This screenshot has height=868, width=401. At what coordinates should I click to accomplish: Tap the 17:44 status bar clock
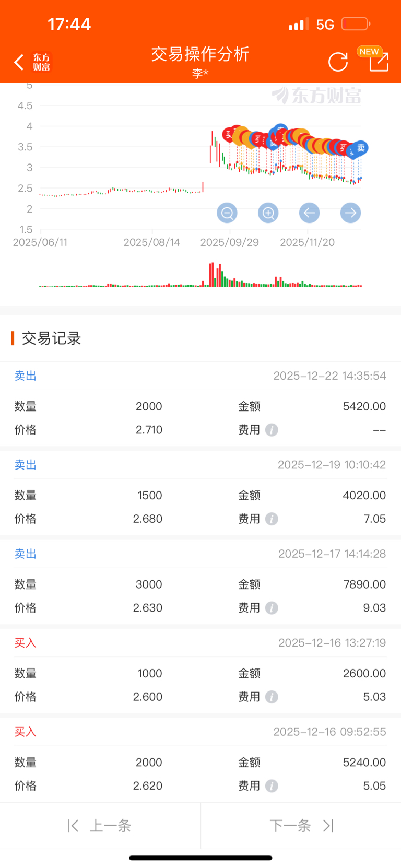coord(69,24)
